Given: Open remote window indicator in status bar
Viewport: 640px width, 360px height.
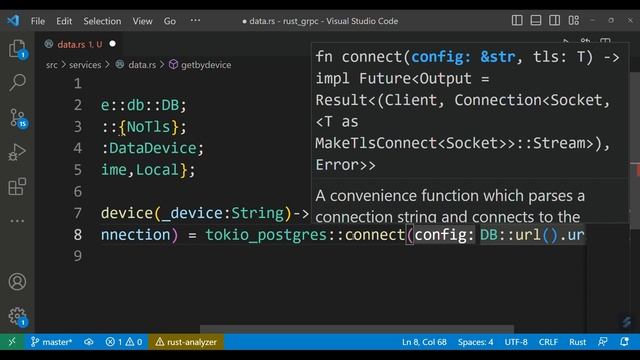Looking at the screenshot, I should 12,342.
